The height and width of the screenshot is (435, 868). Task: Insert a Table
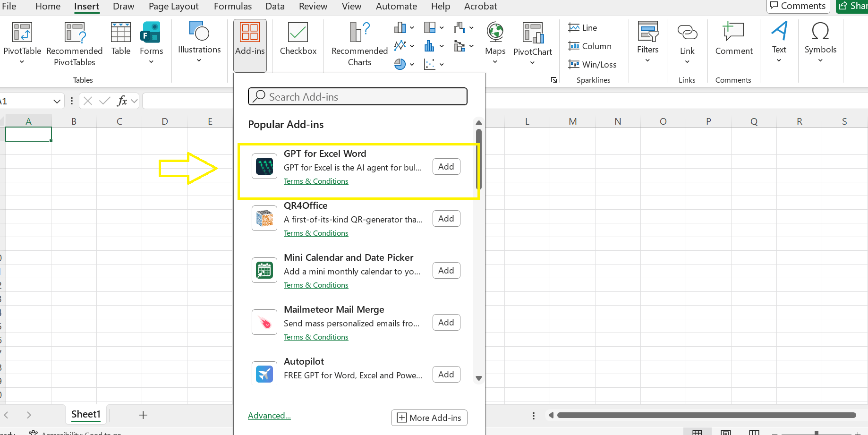(x=120, y=42)
